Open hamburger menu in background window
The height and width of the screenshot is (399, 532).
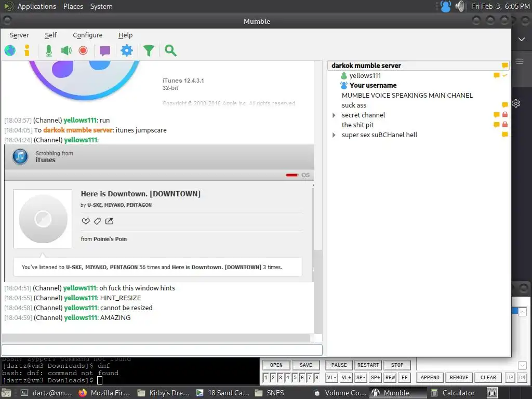tap(520, 61)
